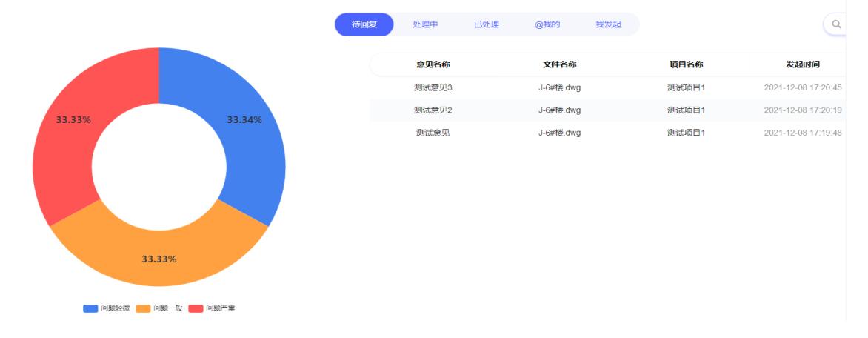
Task: Hide the 问题严重 legend series
Action: pyautogui.click(x=212, y=308)
